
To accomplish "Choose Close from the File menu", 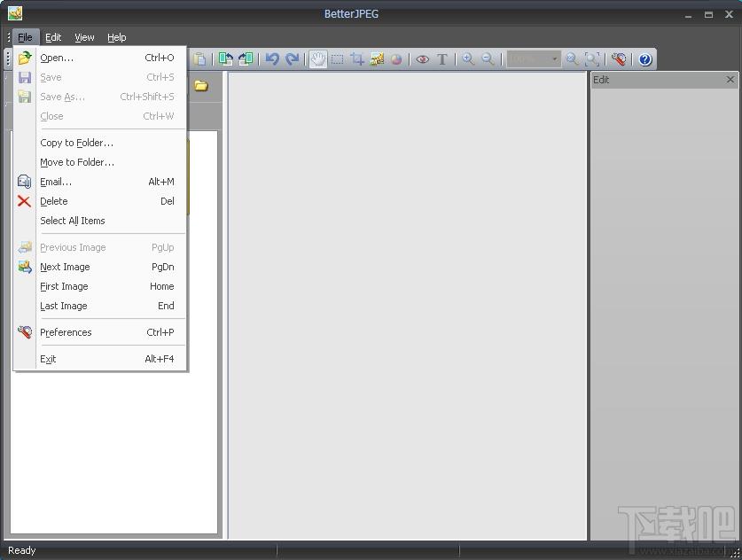I will [100, 116].
